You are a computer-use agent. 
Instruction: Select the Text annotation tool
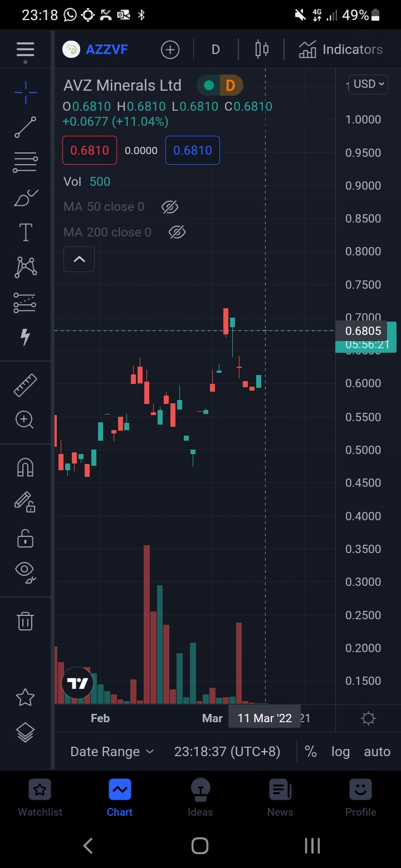[26, 233]
